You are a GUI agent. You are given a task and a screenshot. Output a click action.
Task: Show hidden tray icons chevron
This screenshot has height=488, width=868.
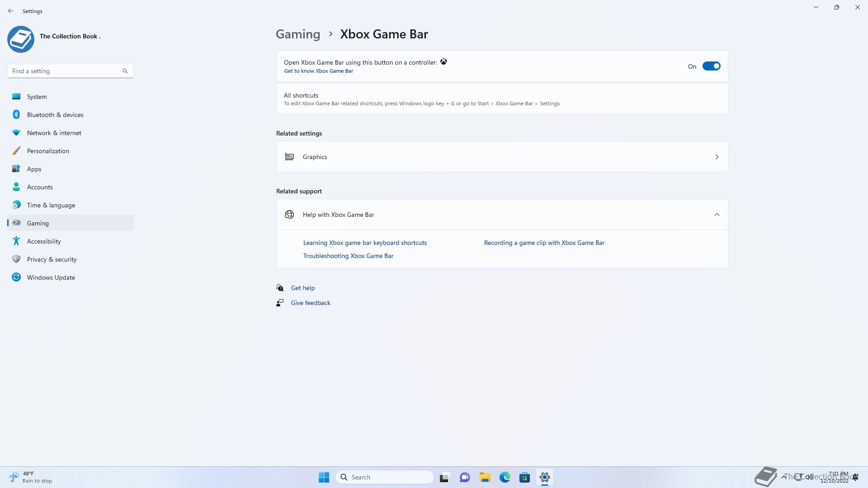[x=783, y=477]
